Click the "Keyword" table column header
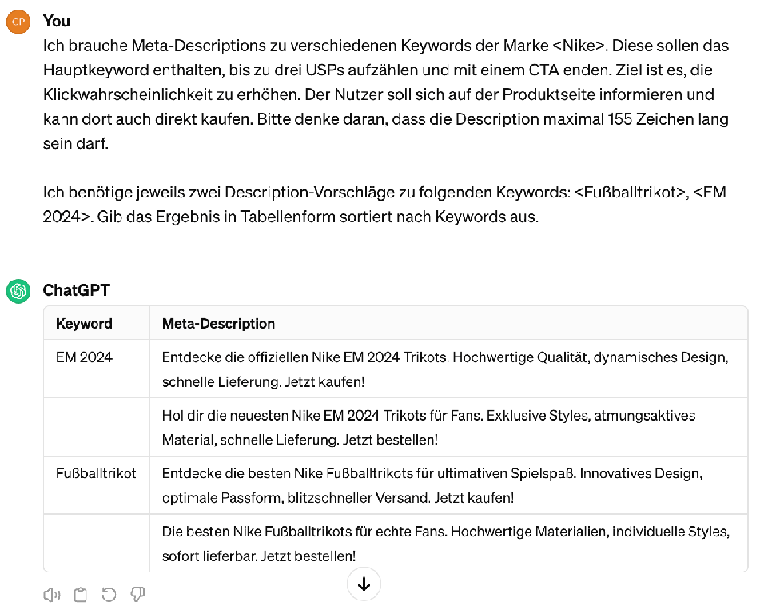The width and height of the screenshot is (776, 614). (x=84, y=324)
